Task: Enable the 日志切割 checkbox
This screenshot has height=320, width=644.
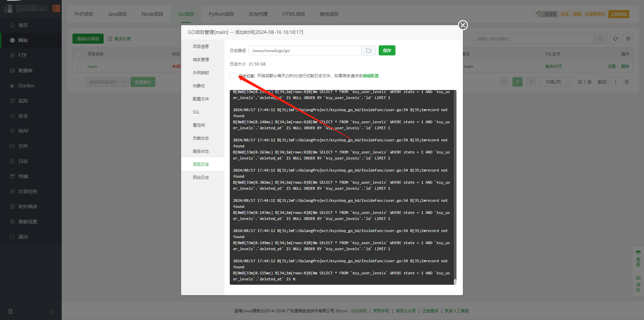Action: click(232, 76)
